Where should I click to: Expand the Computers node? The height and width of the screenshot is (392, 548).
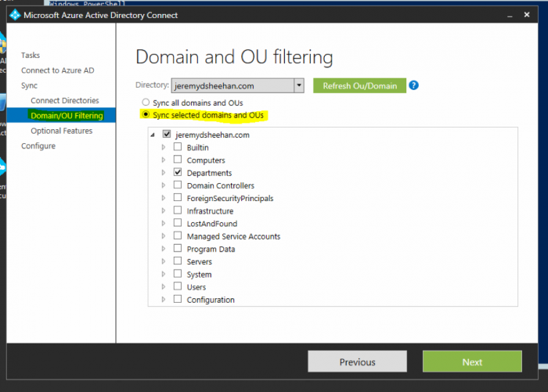[x=163, y=160]
